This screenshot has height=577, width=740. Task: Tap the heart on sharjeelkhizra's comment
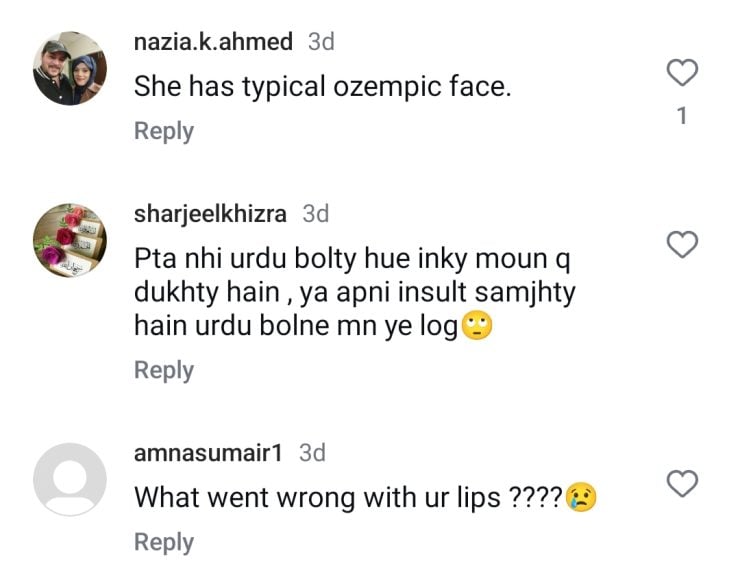pyautogui.click(x=682, y=244)
